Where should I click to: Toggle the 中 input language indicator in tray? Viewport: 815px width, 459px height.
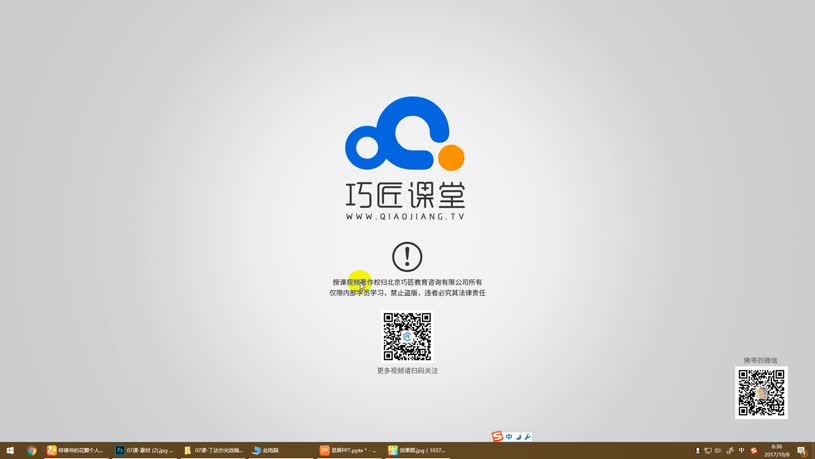pos(742,451)
